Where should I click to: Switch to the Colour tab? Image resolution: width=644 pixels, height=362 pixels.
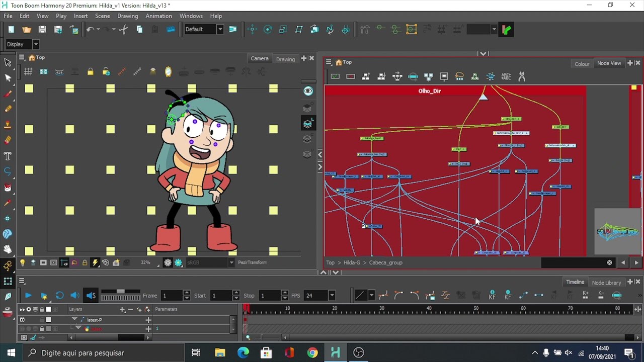click(582, 64)
